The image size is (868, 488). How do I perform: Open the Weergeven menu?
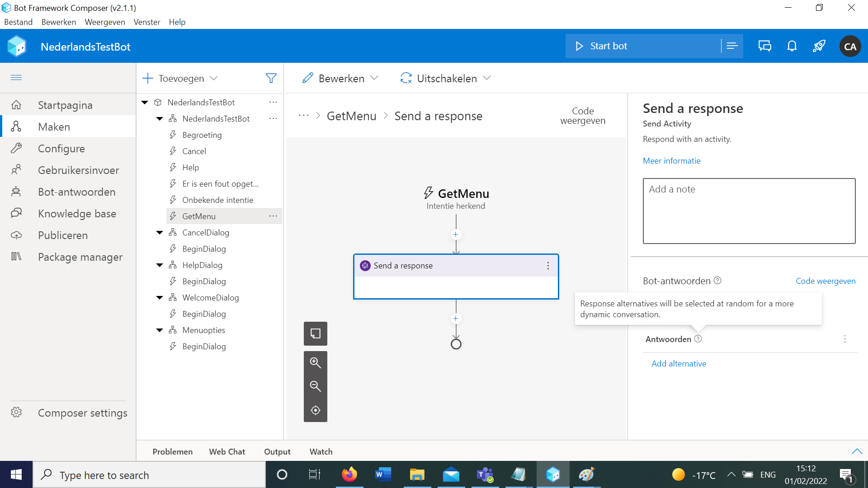tap(105, 22)
